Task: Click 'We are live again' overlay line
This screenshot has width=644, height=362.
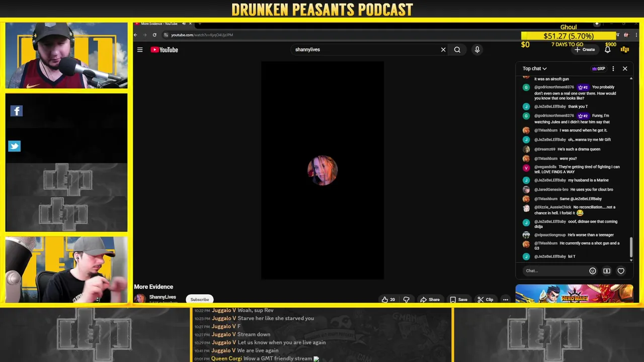Action: tap(258, 350)
